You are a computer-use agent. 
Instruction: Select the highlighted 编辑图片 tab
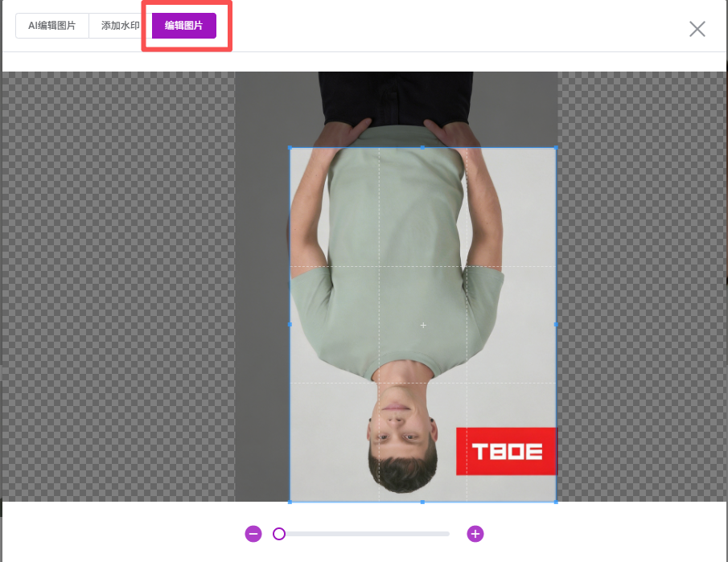tap(184, 26)
